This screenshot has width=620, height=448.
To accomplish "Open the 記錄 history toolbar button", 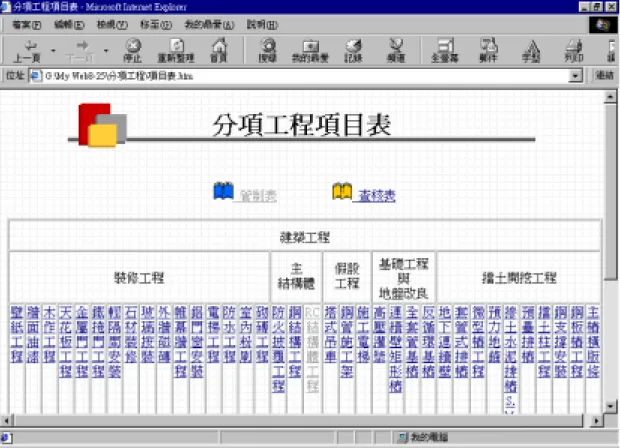I will 353,51.
